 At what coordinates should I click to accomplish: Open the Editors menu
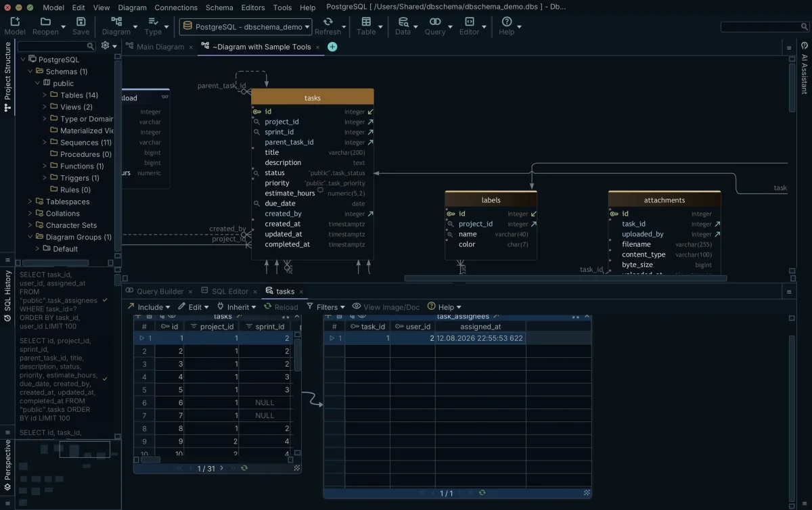[x=253, y=7]
